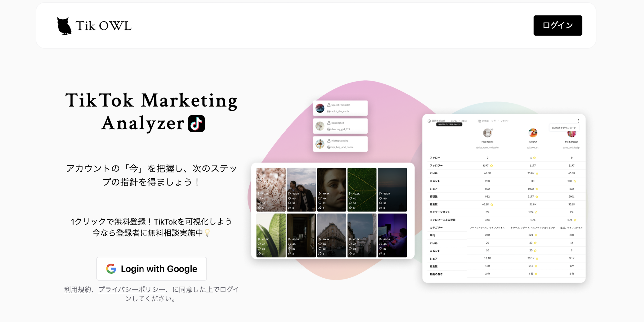Click the HipHopDancing account avatar
644x322 pixels.
coord(320,144)
